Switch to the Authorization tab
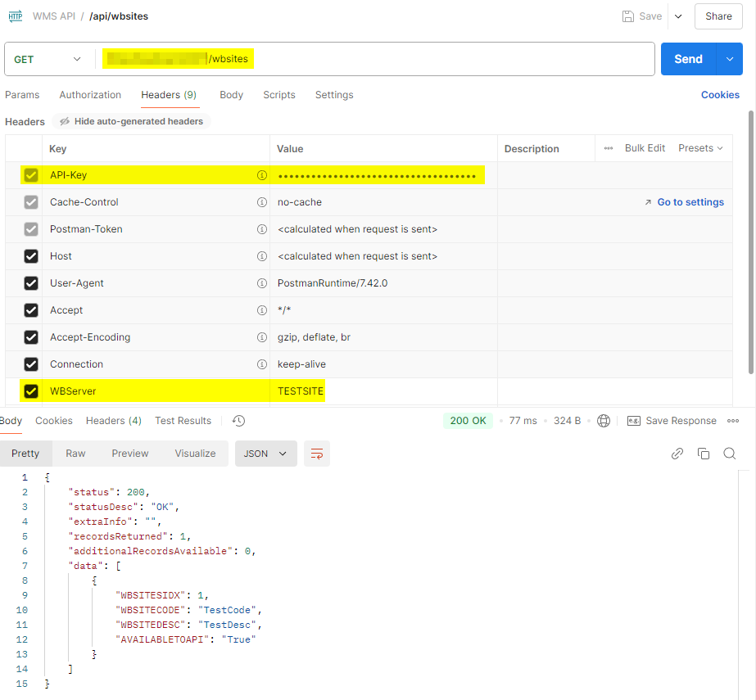 pos(90,95)
